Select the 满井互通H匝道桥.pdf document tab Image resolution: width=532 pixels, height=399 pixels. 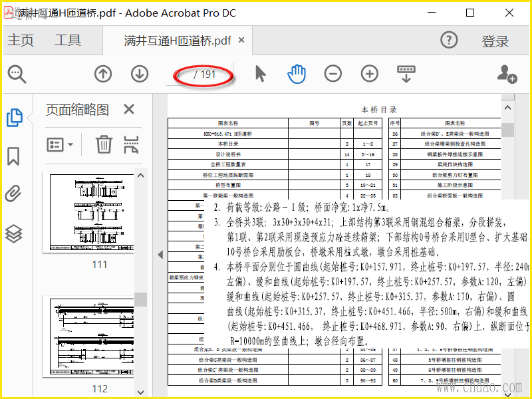click(178, 41)
